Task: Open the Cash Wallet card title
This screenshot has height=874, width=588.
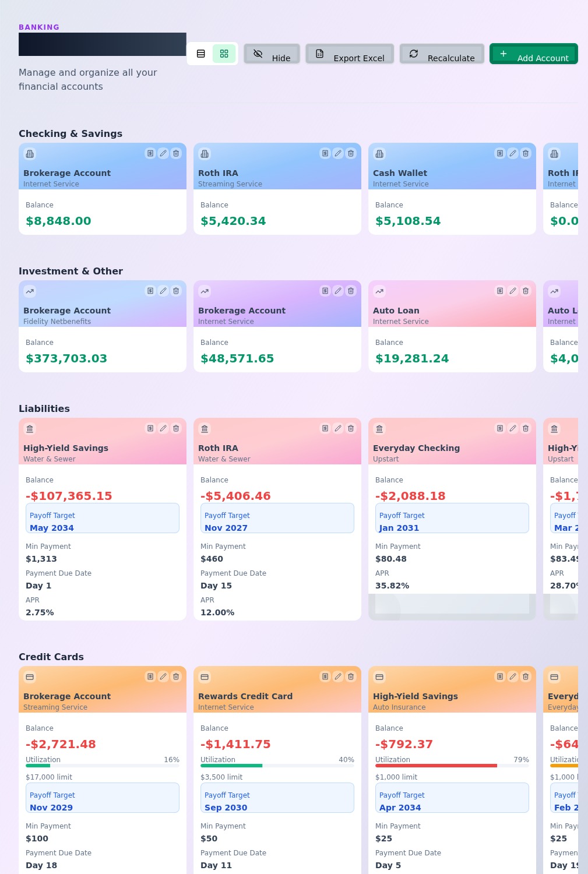Action: (400, 173)
